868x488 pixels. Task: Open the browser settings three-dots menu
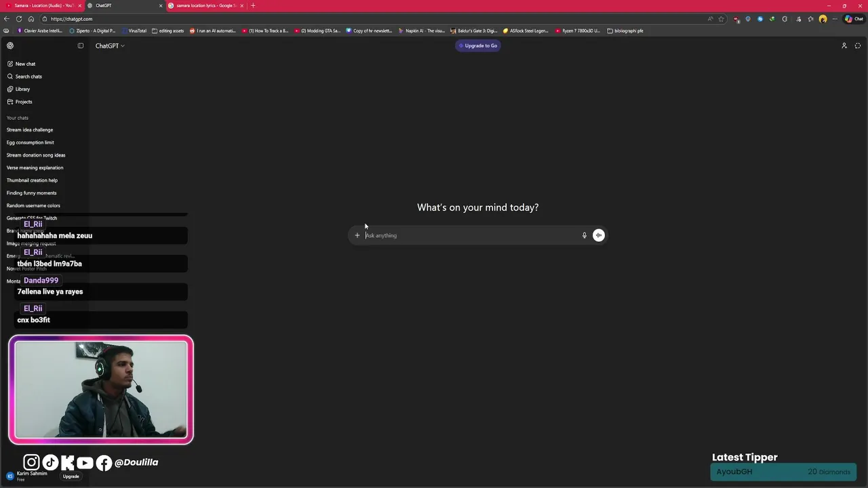[835, 19]
